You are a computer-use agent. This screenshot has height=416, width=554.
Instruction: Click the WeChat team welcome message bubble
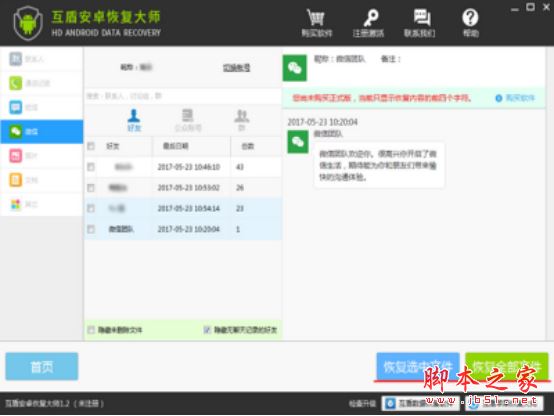click(379, 165)
